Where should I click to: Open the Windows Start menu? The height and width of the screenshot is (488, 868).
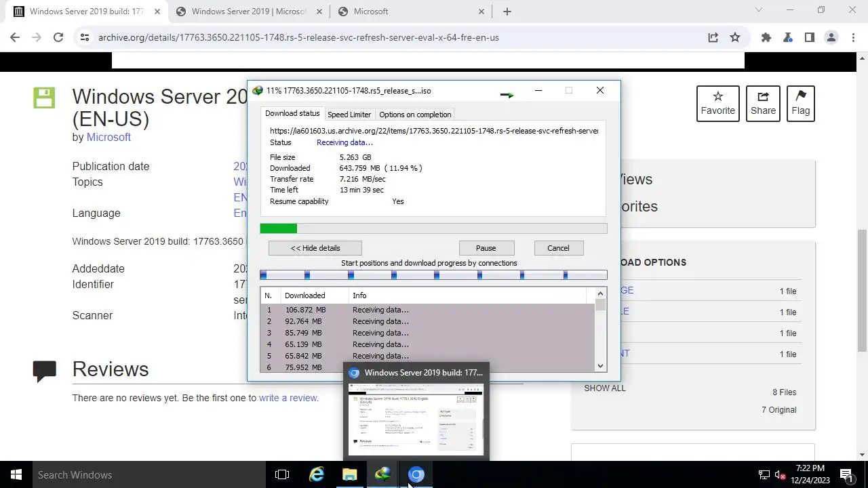pyautogui.click(x=16, y=474)
